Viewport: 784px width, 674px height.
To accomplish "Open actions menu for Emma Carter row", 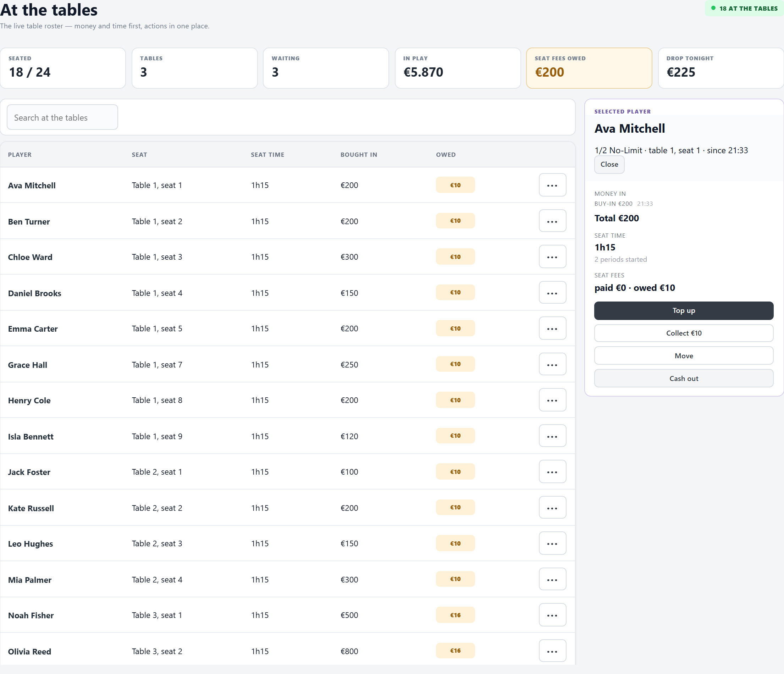I will tap(552, 328).
